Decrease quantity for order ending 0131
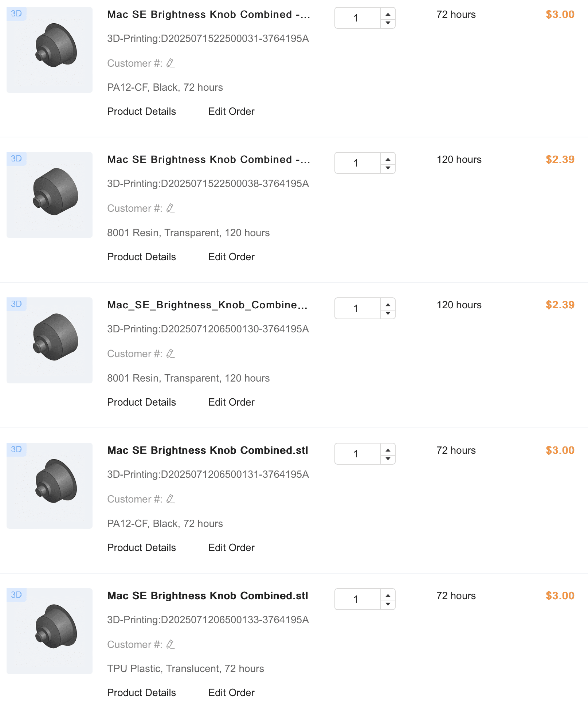This screenshot has height=707, width=588. (x=388, y=459)
